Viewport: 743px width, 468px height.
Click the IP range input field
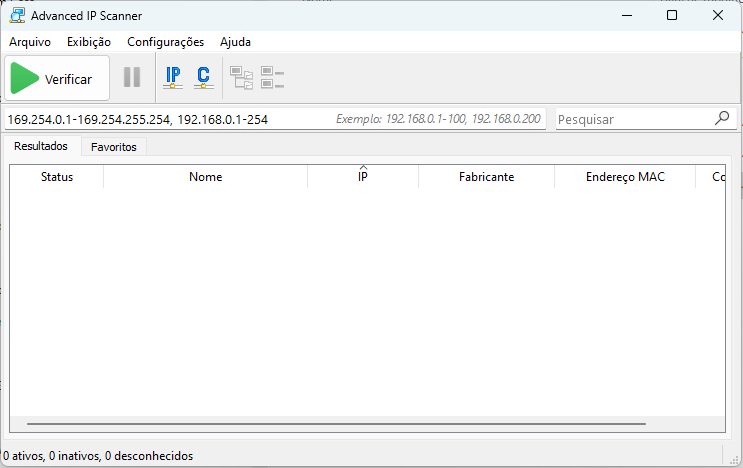coord(275,119)
